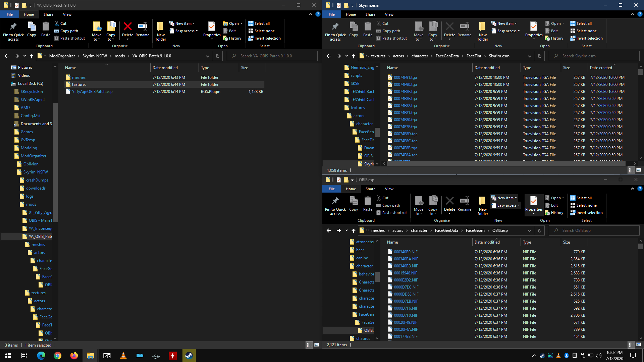Viewport: 644px width, 362px height.
Task: Click Invert selection in Skyrim.esm window
Action: 587,38
